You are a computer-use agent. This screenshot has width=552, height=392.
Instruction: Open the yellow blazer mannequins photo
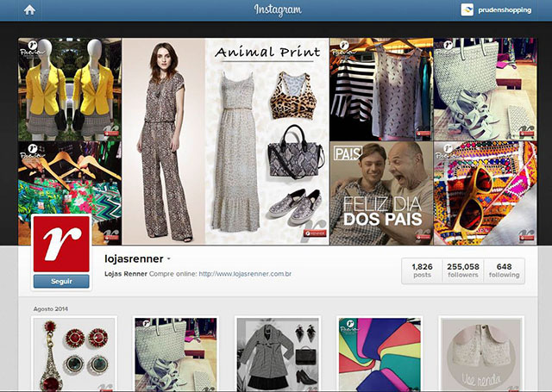coord(70,90)
